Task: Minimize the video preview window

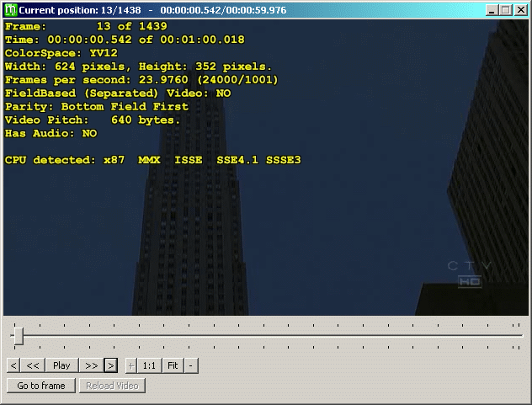Action: click(492, 10)
